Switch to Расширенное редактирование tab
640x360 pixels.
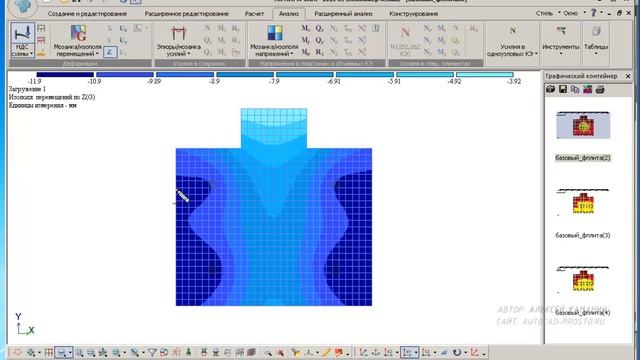pyautogui.click(x=186, y=13)
